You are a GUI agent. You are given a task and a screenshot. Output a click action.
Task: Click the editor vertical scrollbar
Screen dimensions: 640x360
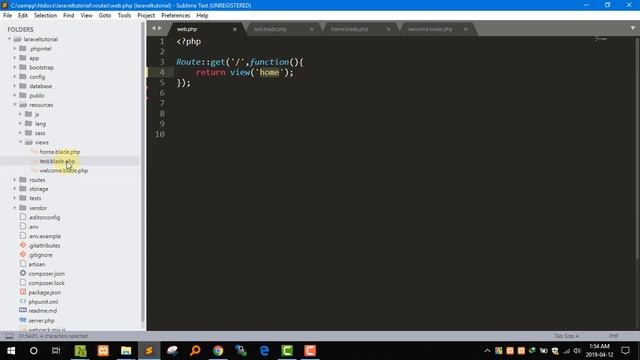637,148
